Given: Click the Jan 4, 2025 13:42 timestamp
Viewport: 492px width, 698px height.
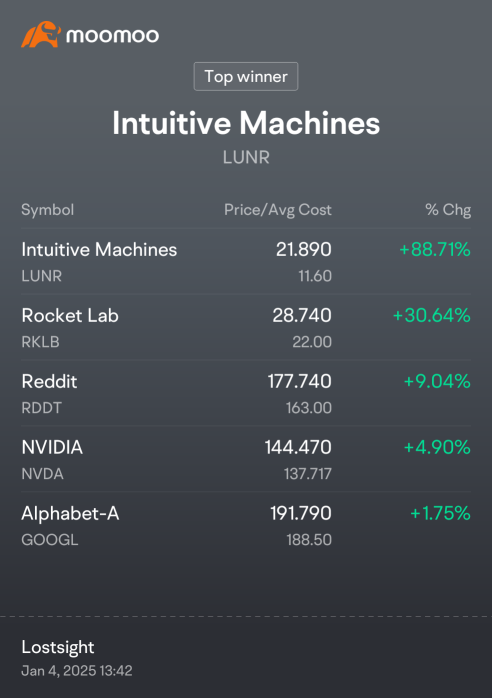Looking at the screenshot, I should (77, 670).
